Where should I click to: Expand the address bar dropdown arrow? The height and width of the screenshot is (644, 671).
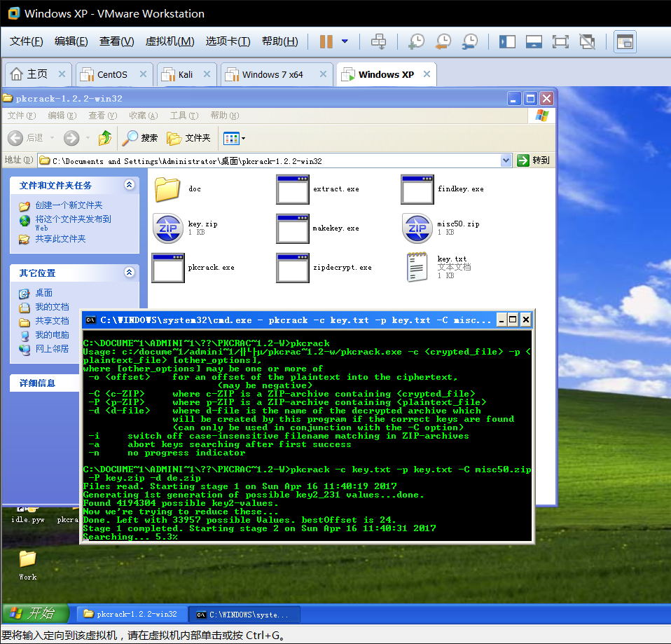tap(506, 160)
